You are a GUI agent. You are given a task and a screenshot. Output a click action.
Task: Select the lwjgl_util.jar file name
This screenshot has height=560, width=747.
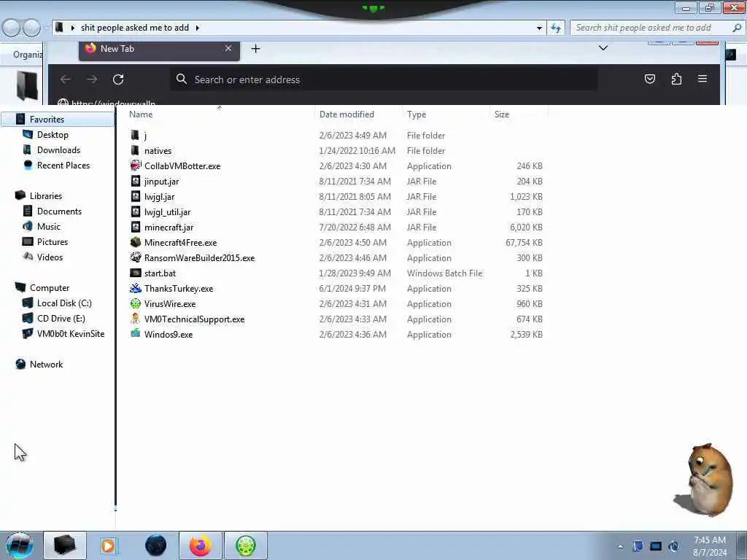(x=167, y=211)
